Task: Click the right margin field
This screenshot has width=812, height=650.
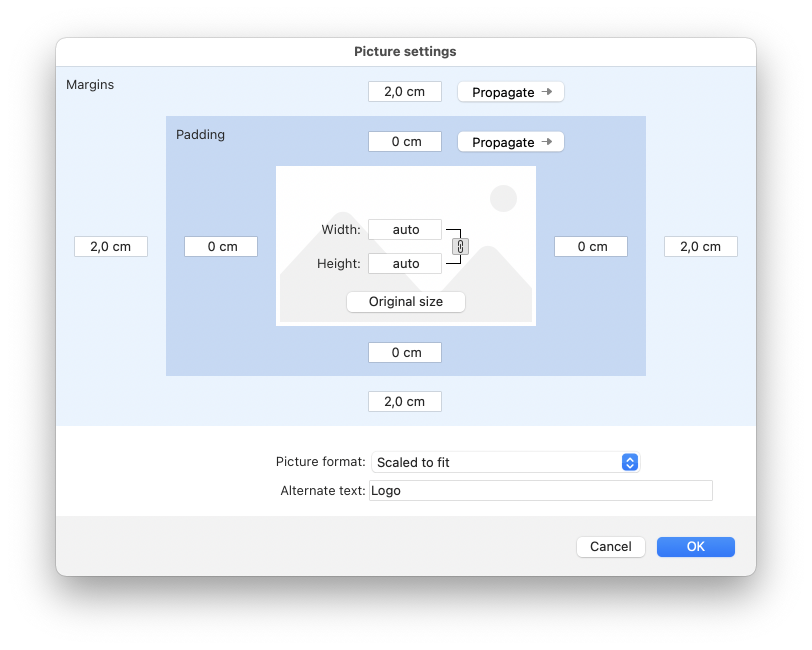Action: [700, 246]
